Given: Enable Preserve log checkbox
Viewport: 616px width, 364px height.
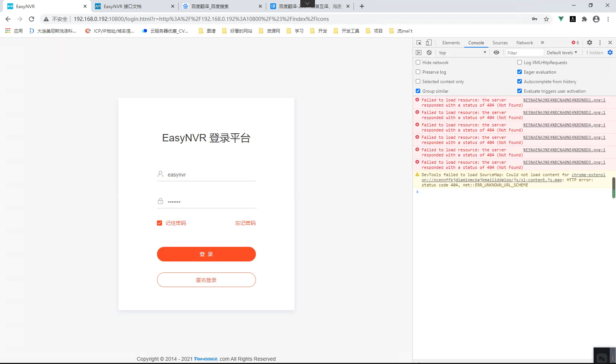Looking at the screenshot, I should [418, 72].
